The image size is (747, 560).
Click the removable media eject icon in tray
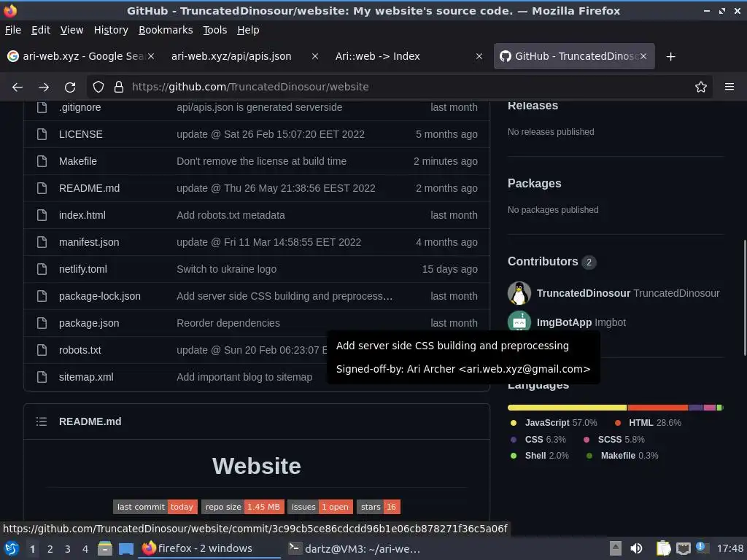[x=616, y=548]
